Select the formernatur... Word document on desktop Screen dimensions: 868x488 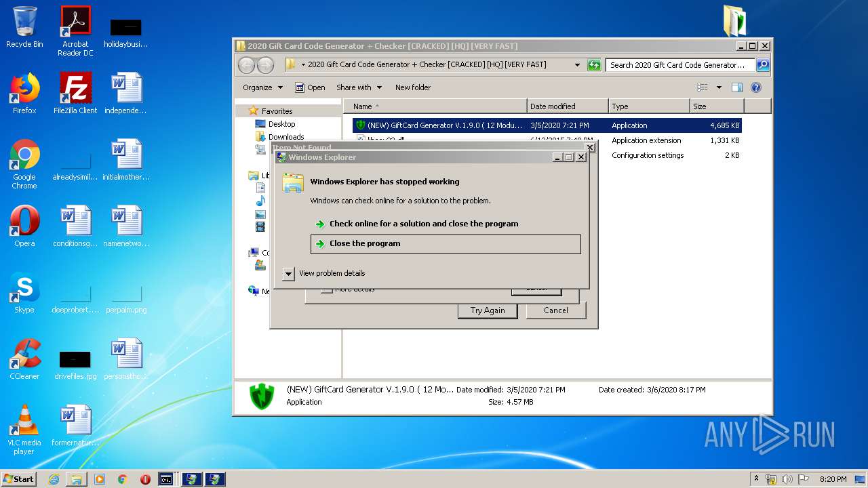(x=75, y=426)
